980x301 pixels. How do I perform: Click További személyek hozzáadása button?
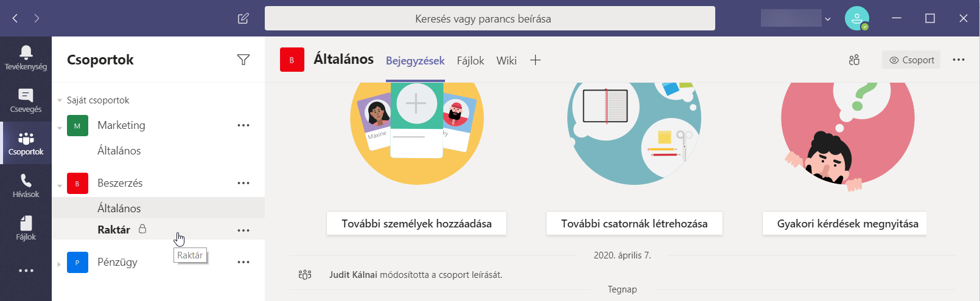pyautogui.click(x=416, y=223)
